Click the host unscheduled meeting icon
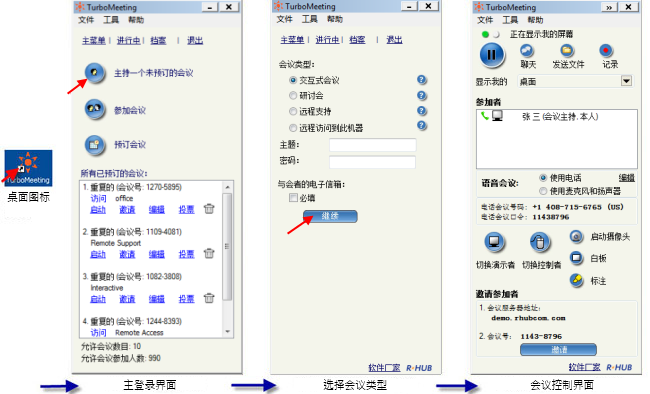The width and height of the screenshot is (650, 394). click(x=95, y=73)
